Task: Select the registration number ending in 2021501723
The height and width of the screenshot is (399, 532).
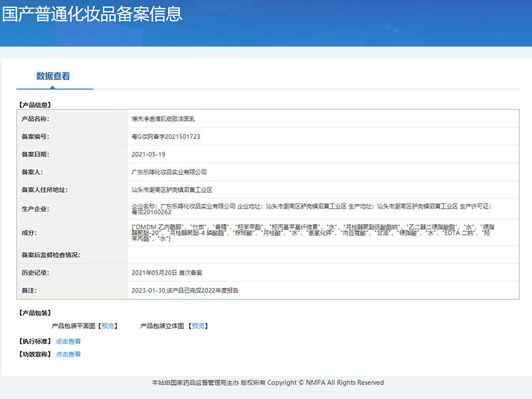Action: [166, 136]
